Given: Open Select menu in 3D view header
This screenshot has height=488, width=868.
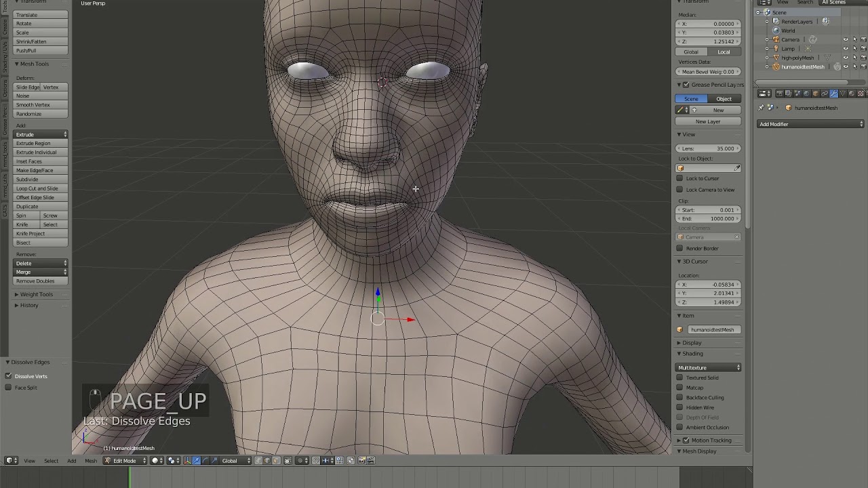Looking at the screenshot, I should 51,461.
